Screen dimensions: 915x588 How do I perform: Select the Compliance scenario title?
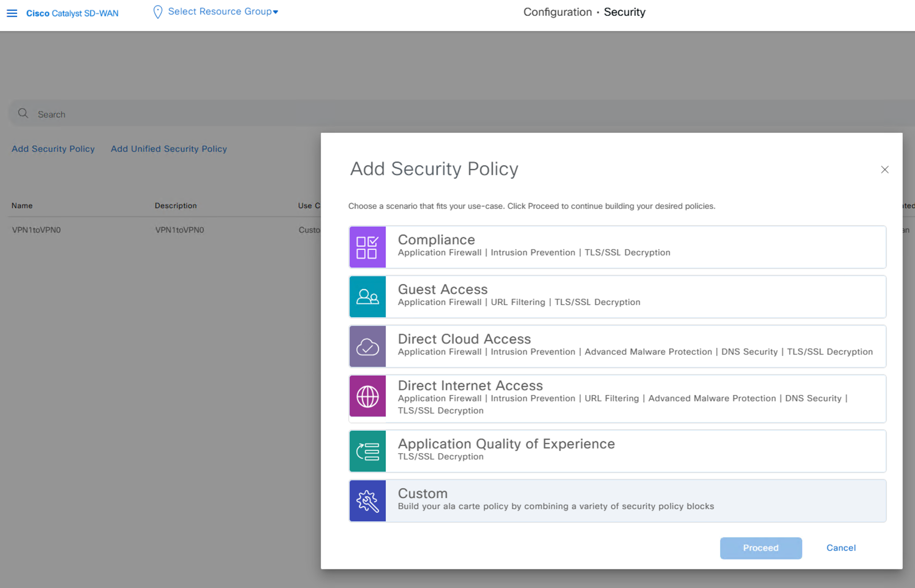(x=436, y=240)
